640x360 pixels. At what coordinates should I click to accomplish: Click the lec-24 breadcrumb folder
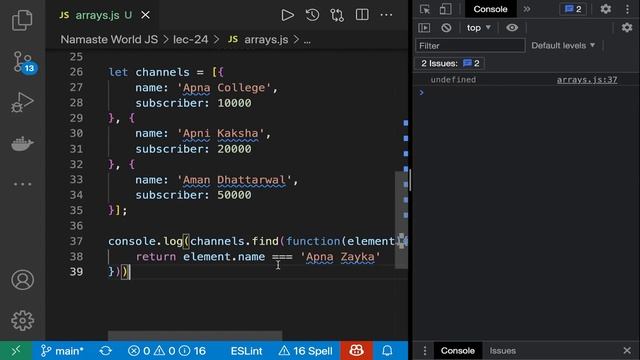click(x=191, y=40)
